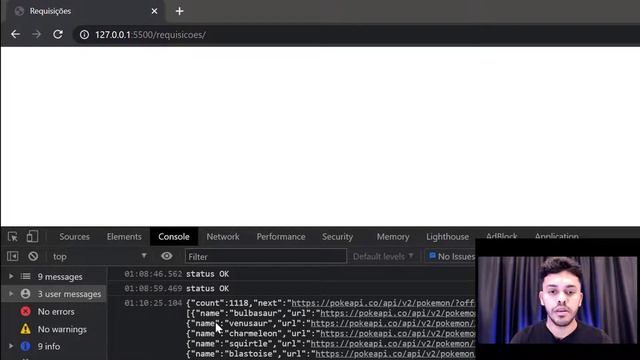
Task: Open the bulbasaur pokeapi URL
Action: pyautogui.click(x=398, y=313)
